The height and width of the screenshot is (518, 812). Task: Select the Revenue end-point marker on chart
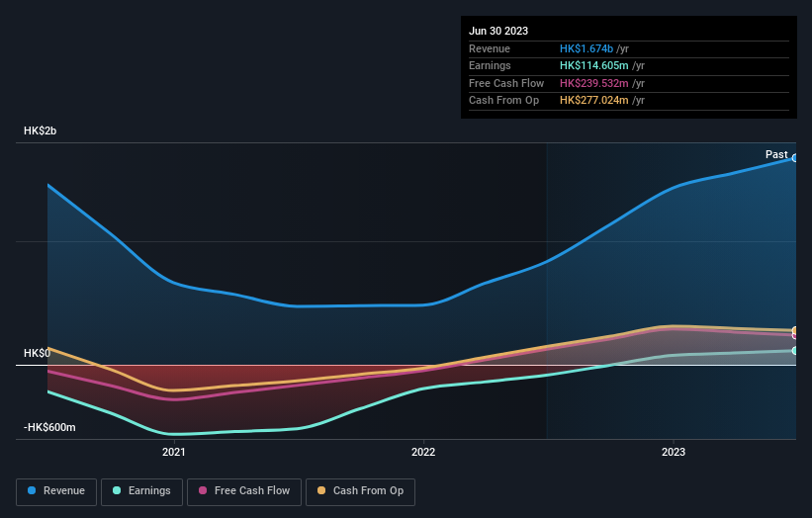[795, 158]
